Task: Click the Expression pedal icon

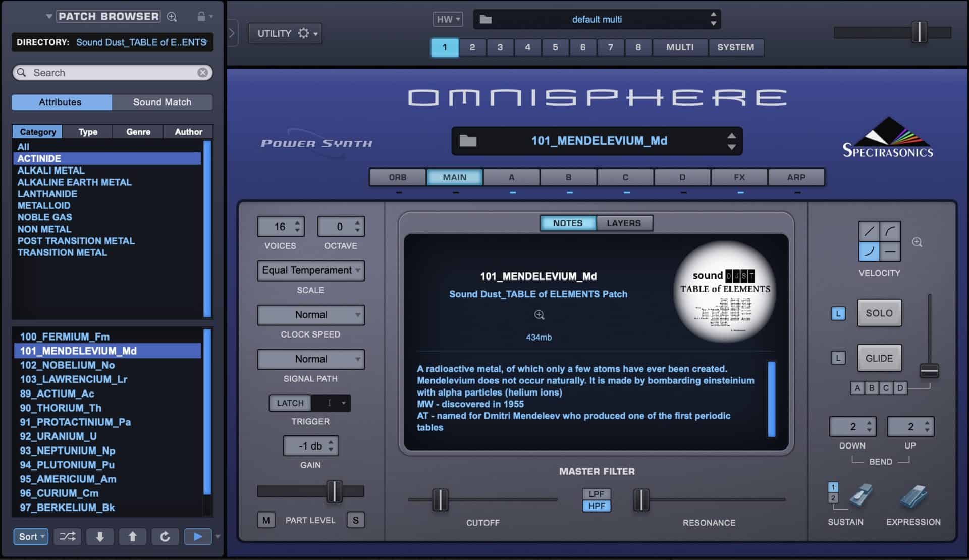Action: point(913,496)
